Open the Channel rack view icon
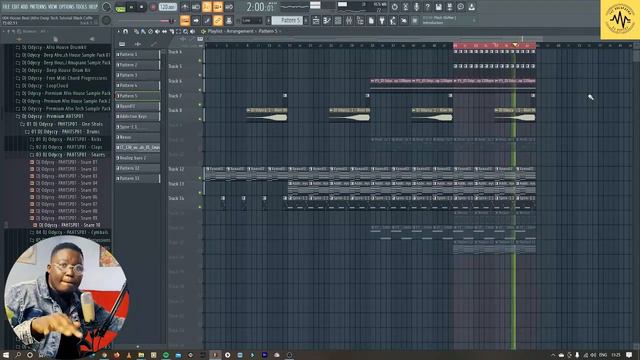640x360 pixels. coord(338,20)
